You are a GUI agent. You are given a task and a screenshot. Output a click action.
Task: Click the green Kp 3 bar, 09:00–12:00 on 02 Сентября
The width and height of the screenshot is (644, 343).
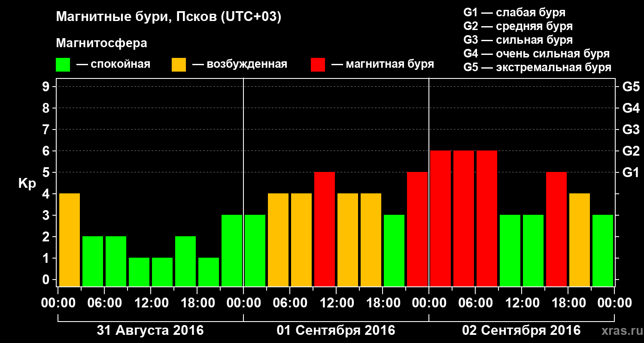[x=510, y=250]
